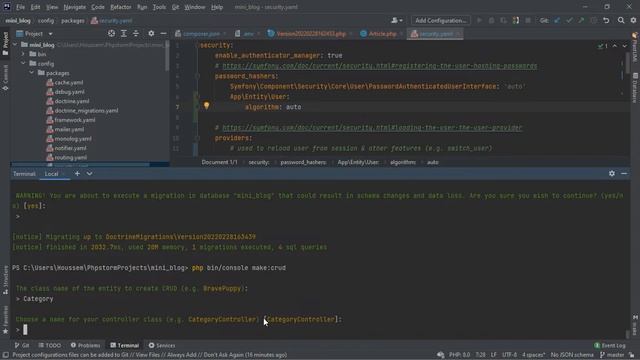Click the 4 spaces indent status item
This screenshot has width=640, height=360.
[533, 355]
